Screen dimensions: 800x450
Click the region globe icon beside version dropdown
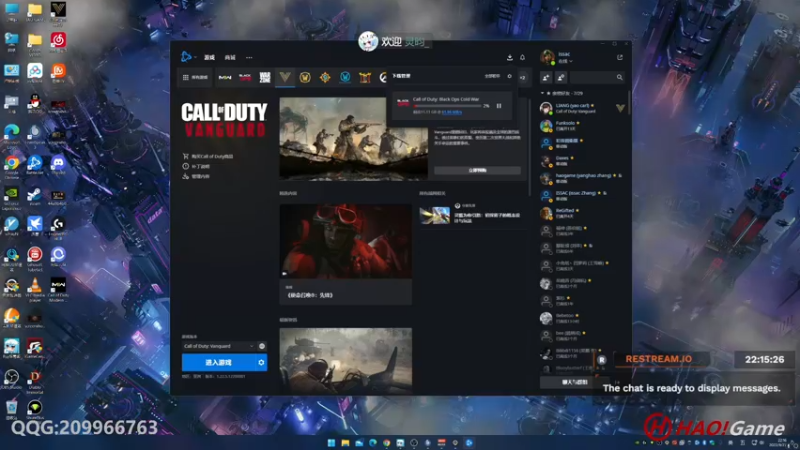tap(262, 346)
